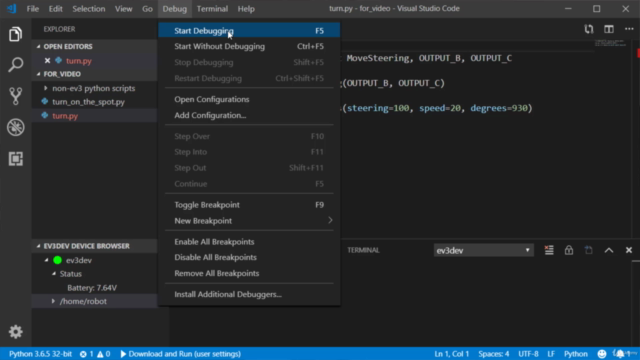
Task: Expand the /home/robot folder
Action: click(x=53, y=301)
